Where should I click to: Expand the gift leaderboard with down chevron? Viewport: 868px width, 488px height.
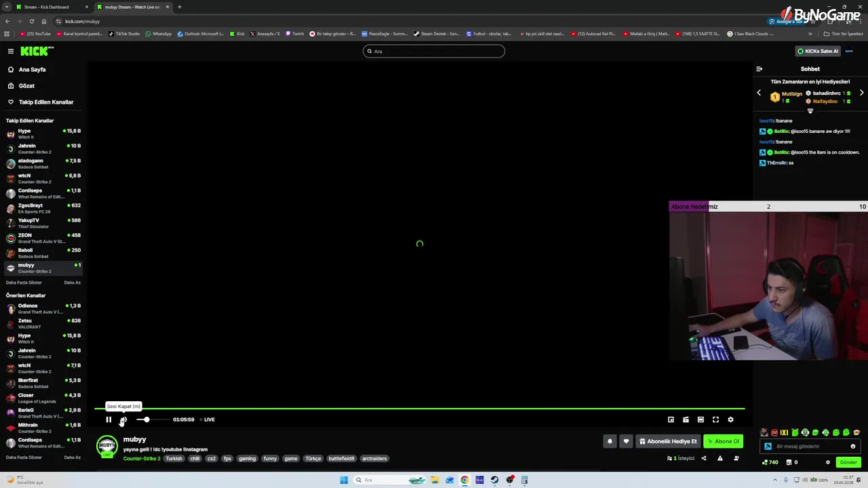[810, 111]
